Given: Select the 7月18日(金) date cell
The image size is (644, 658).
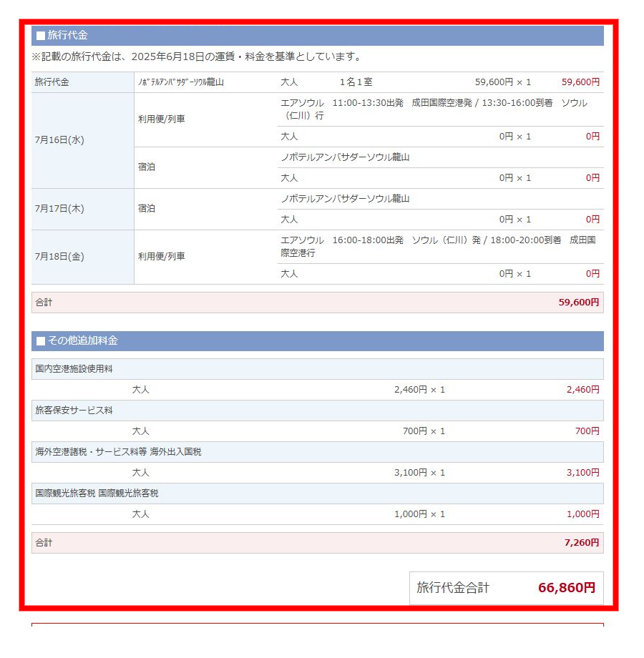Looking at the screenshot, I should [x=83, y=257].
